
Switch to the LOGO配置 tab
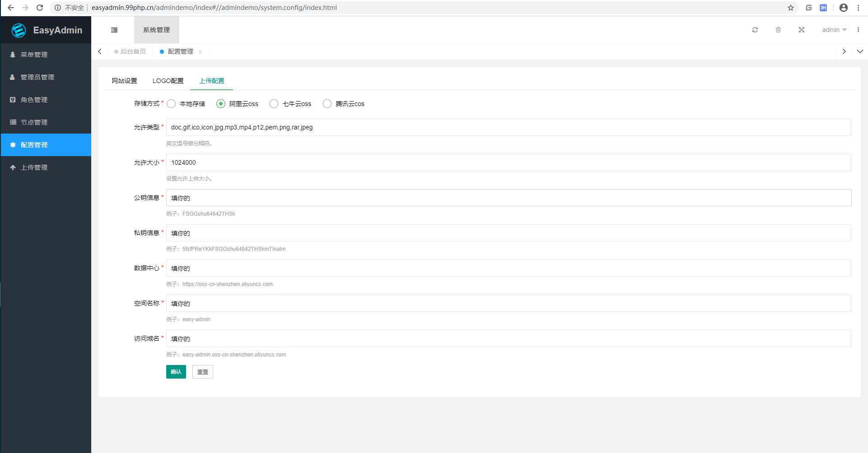tap(168, 81)
